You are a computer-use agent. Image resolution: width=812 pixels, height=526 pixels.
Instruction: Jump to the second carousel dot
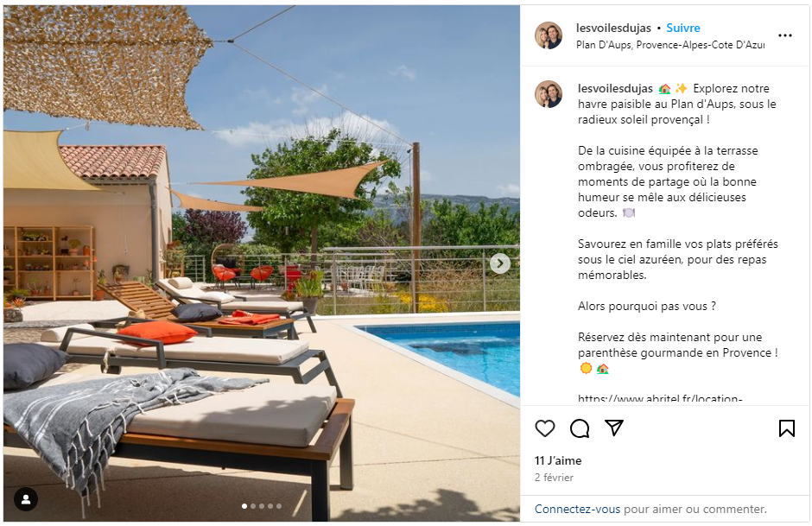coord(253,506)
